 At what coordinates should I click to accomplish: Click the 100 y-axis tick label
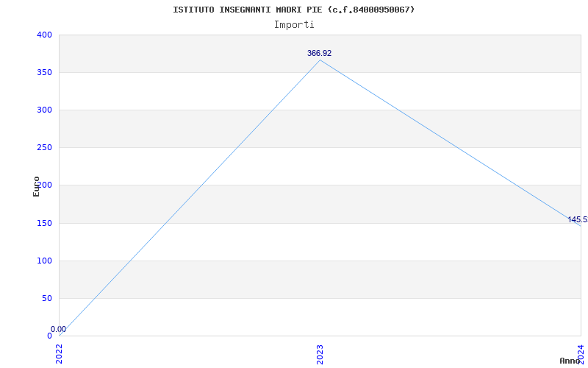(44, 261)
